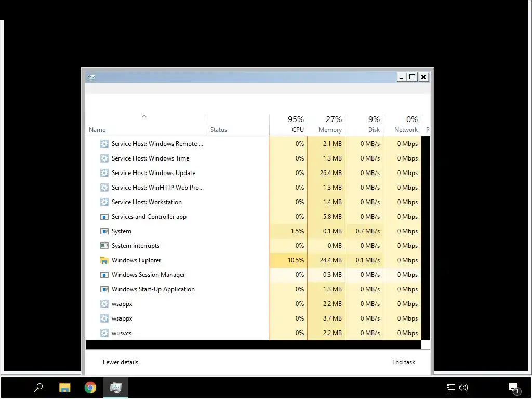Click Service Host: Windows Remote process name
532x399 pixels.
tap(157, 144)
